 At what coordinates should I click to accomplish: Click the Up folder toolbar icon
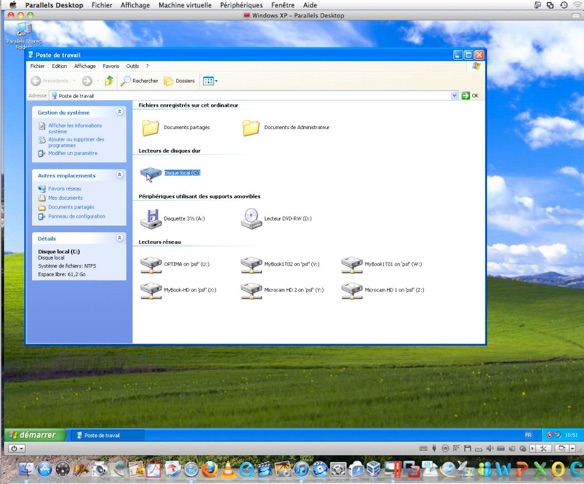(109, 81)
